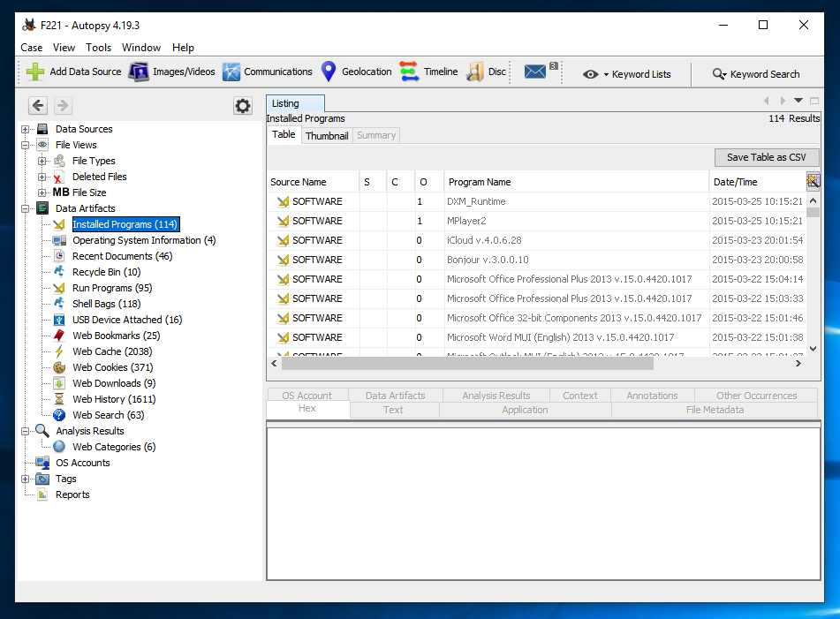
Task: Sort by Program Name column header
Action: tap(576, 182)
